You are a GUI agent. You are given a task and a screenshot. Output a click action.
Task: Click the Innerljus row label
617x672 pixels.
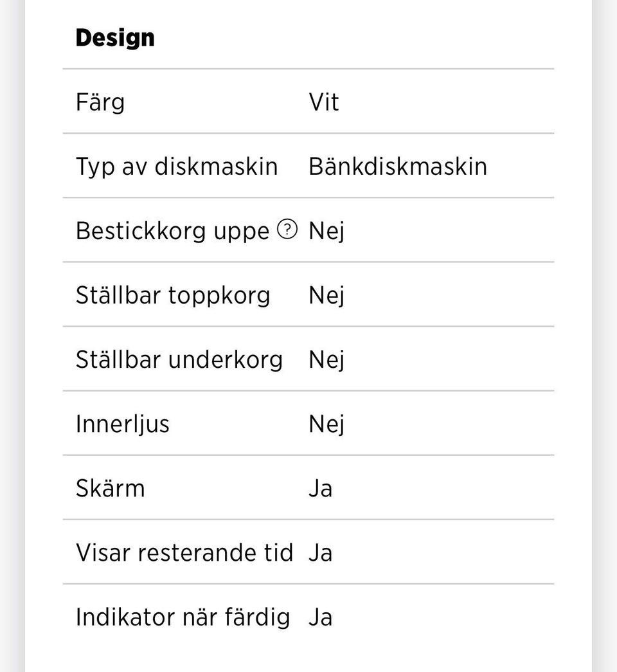click(x=123, y=424)
